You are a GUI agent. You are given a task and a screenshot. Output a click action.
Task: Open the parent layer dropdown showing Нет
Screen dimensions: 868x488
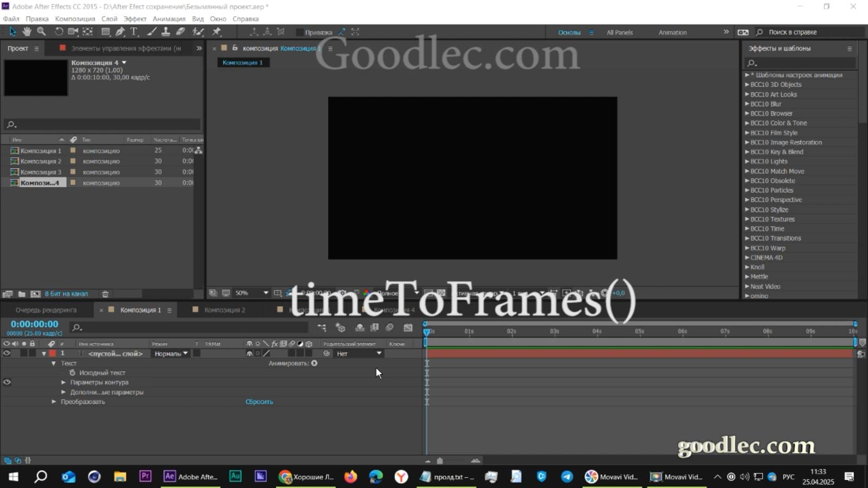(x=358, y=353)
